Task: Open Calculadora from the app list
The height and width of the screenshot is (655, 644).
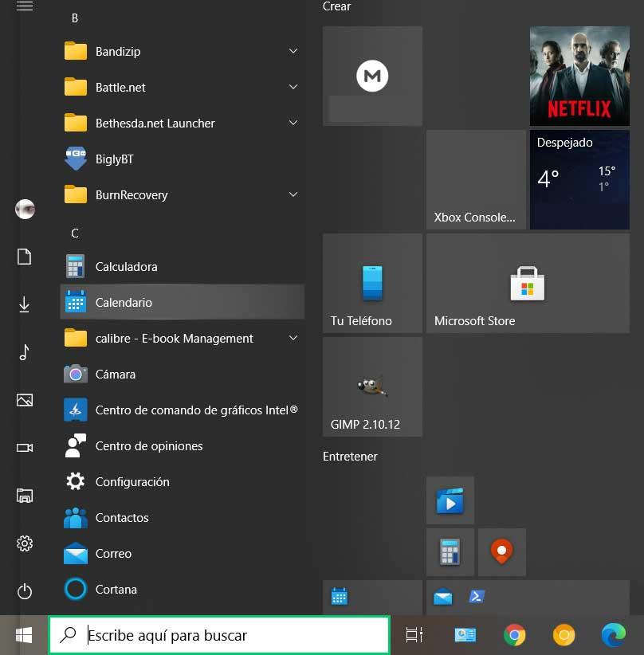Action: pyautogui.click(x=183, y=266)
